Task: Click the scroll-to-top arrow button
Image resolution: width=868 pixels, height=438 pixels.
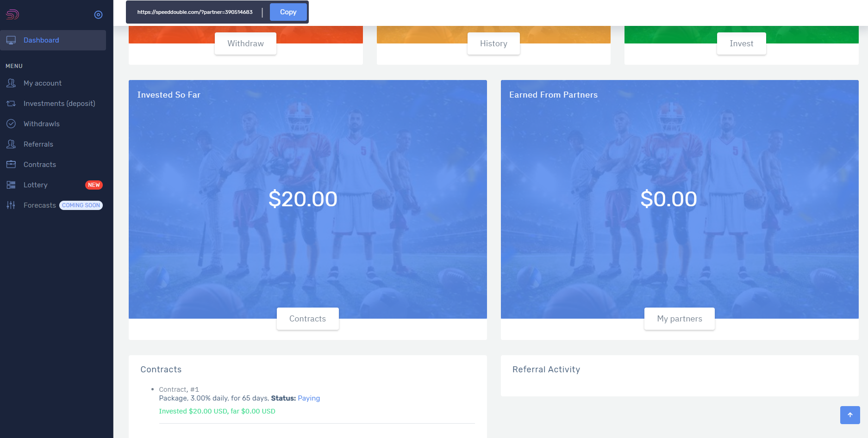Action: click(x=850, y=415)
